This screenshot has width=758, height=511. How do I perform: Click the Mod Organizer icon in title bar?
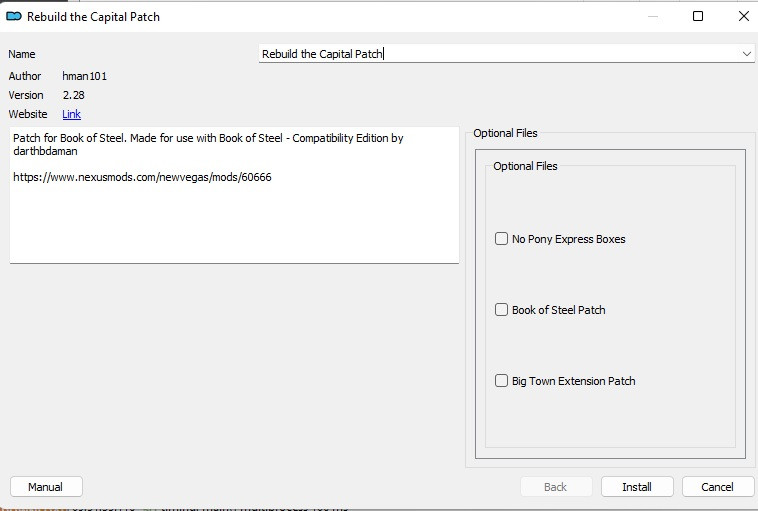click(x=14, y=16)
